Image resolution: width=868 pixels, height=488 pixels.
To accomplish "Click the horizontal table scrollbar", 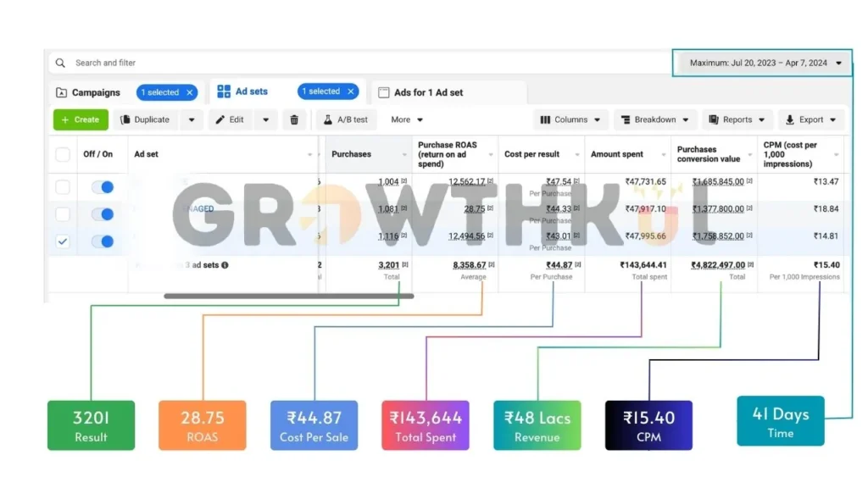I will point(288,297).
